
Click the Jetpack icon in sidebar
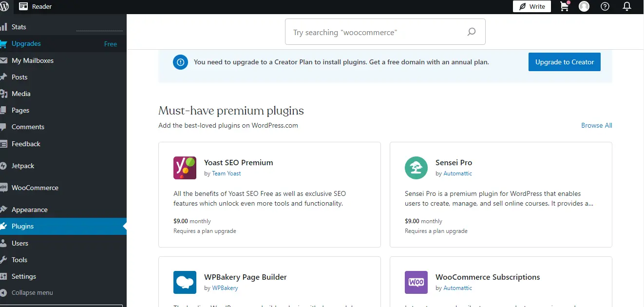[x=3, y=166]
